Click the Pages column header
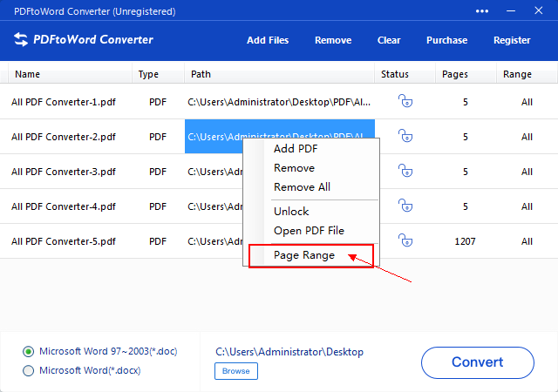 coord(466,74)
